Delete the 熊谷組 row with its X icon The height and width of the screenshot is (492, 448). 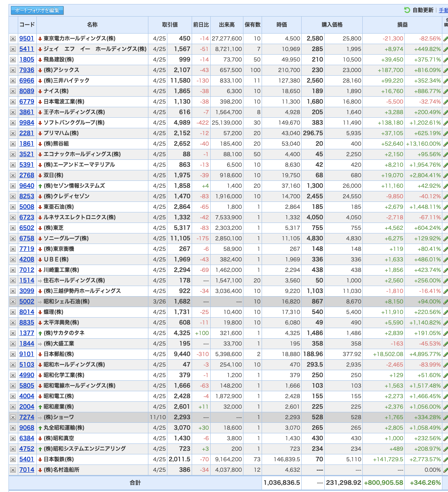click(13, 144)
